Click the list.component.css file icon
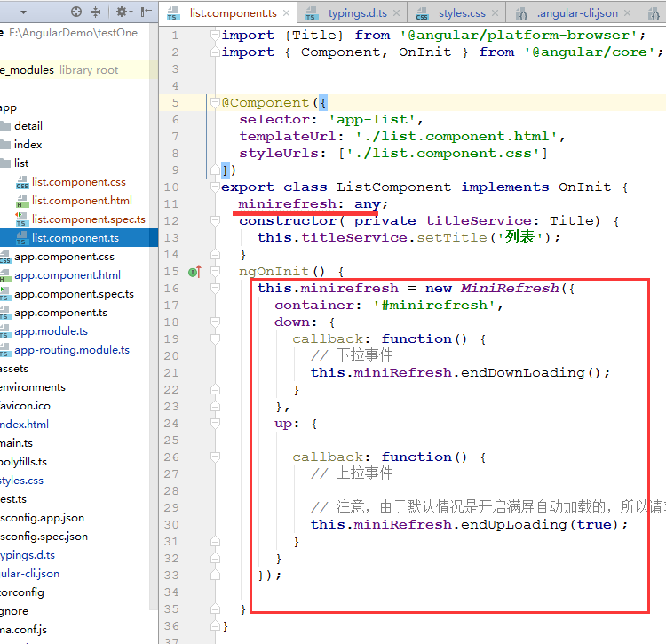This screenshot has height=644, width=666. [22, 182]
